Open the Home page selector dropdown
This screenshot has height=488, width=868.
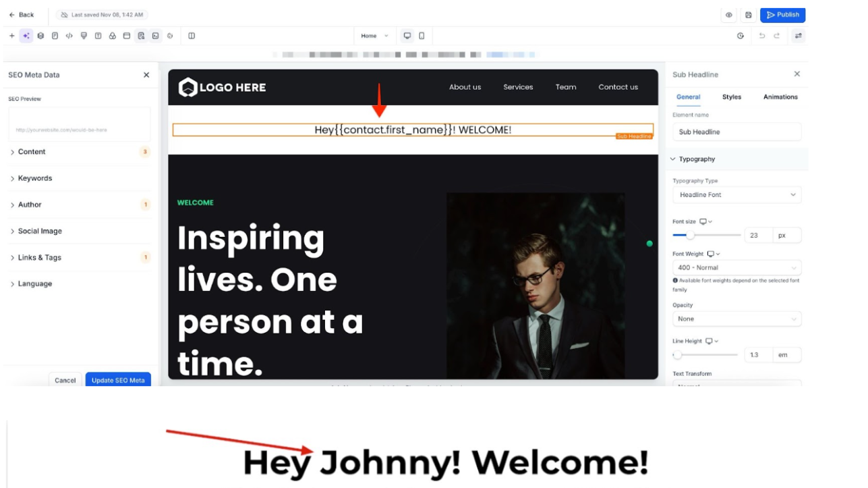tap(375, 36)
